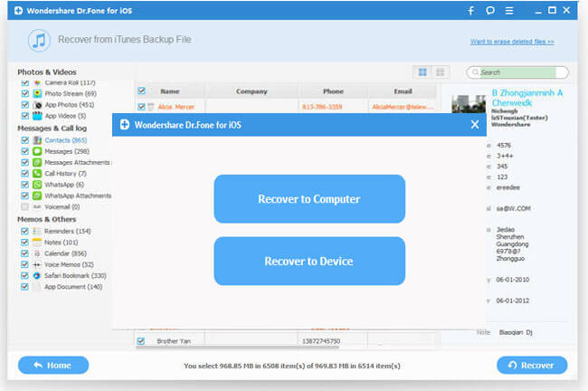Sort by Email column header
The width and height of the screenshot is (588, 391).
pos(403,91)
